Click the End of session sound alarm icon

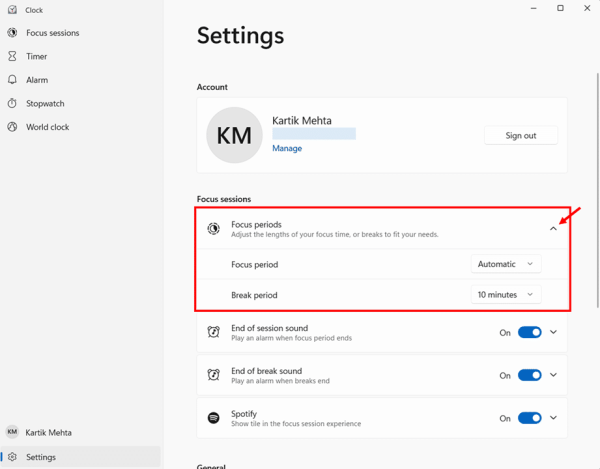coord(214,332)
